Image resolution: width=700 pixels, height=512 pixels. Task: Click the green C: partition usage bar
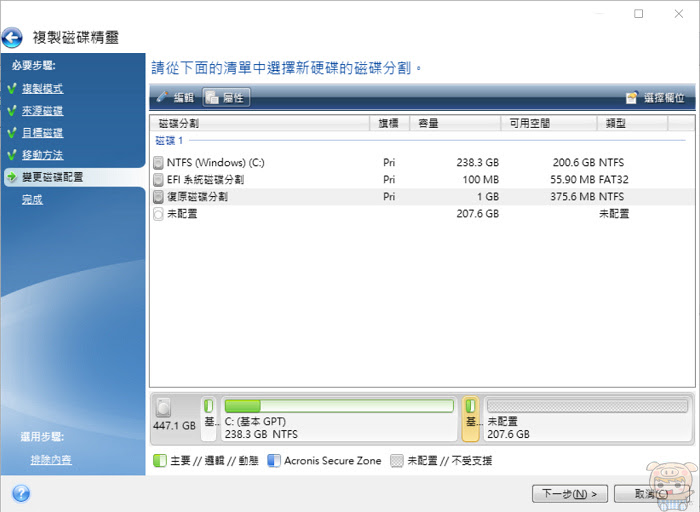tap(339, 406)
